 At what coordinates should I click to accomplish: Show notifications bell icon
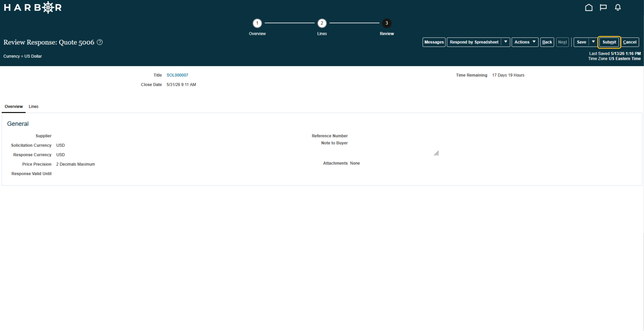tap(618, 7)
